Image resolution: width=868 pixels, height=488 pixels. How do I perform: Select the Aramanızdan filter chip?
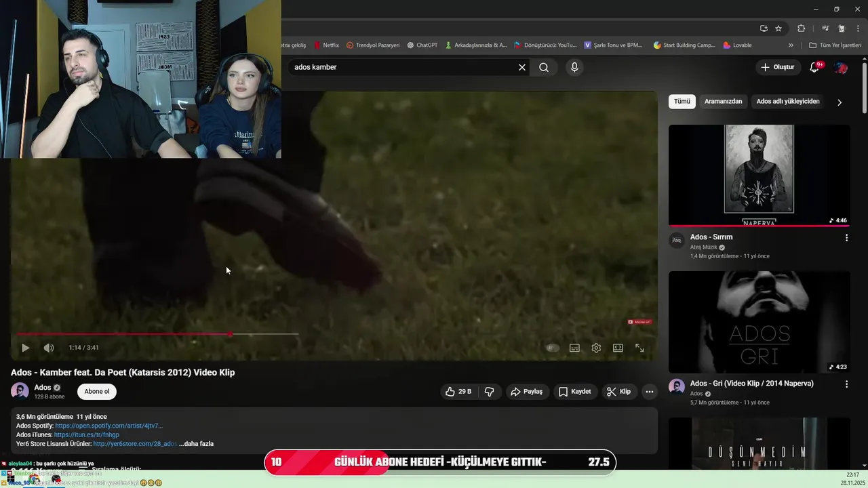723,102
